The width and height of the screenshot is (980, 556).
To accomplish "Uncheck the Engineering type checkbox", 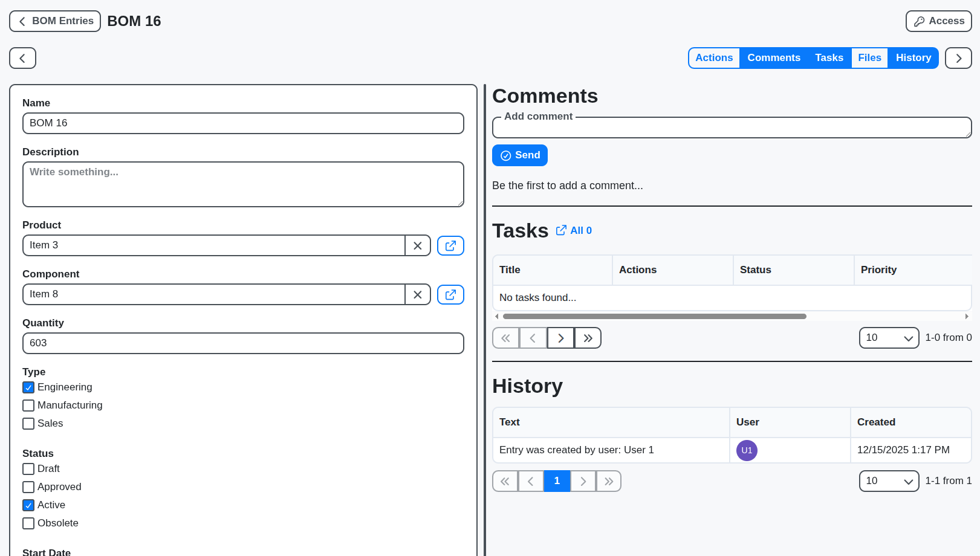I will pos(28,387).
